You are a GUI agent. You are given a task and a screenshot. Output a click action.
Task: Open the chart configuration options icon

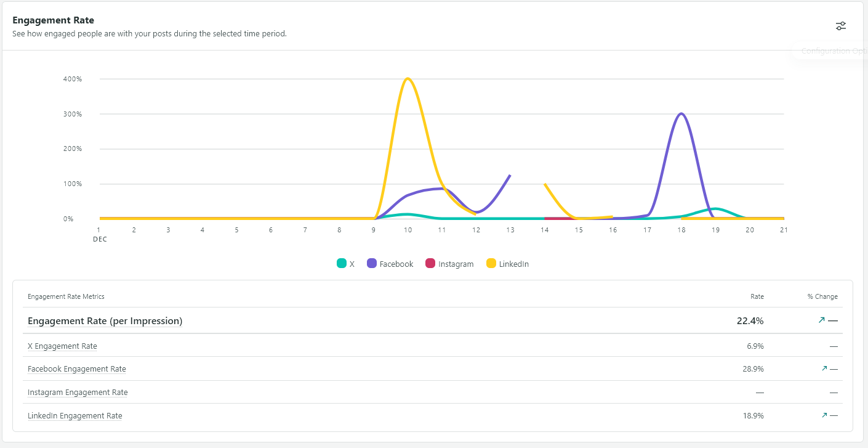pyautogui.click(x=841, y=26)
